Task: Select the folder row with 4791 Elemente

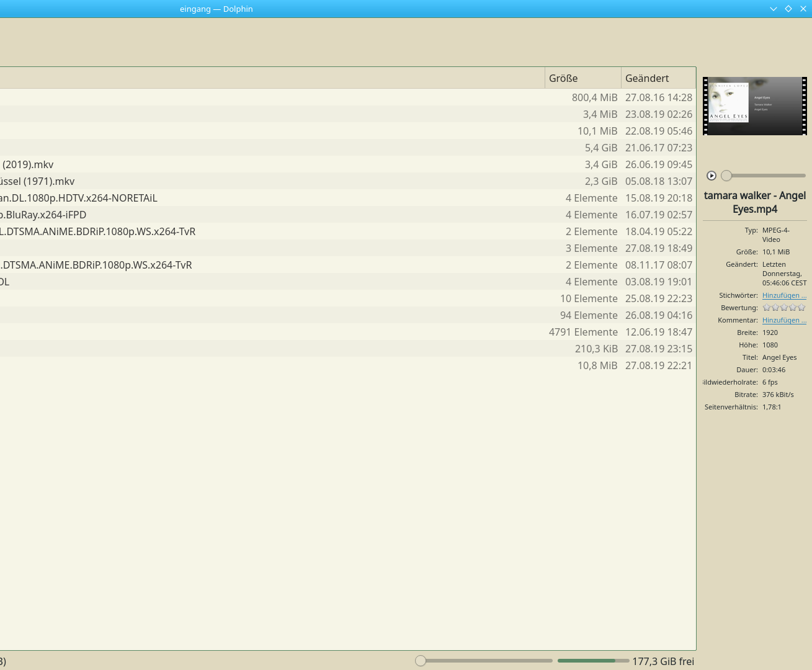Action: pyautogui.click(x=583, y=332)
